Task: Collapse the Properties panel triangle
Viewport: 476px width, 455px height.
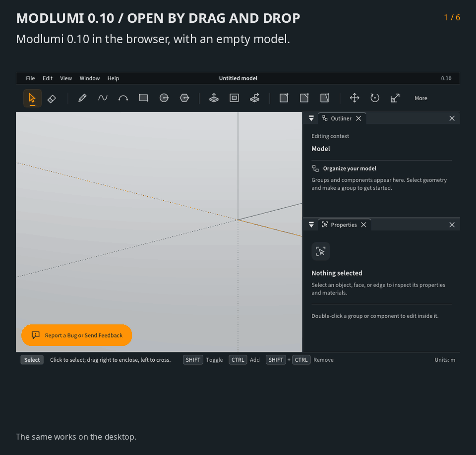Action: point(311,225)
